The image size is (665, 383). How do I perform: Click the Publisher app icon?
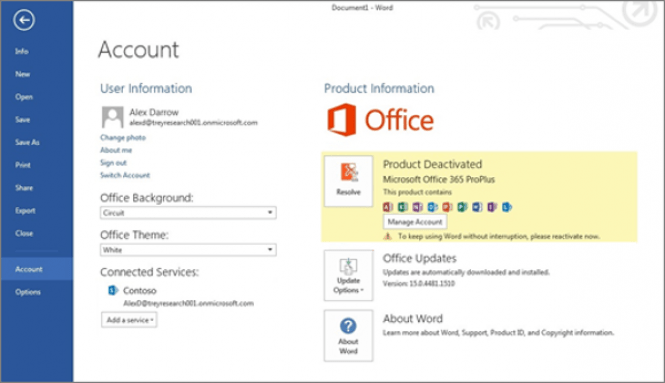click(x=462, y=207)
